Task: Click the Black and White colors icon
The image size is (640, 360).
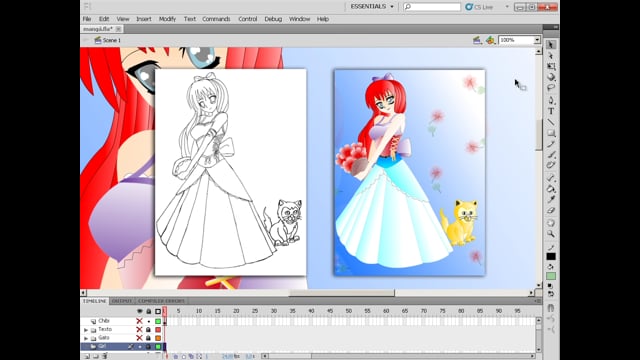Action: pyautogui.click(x=550, y=286)
